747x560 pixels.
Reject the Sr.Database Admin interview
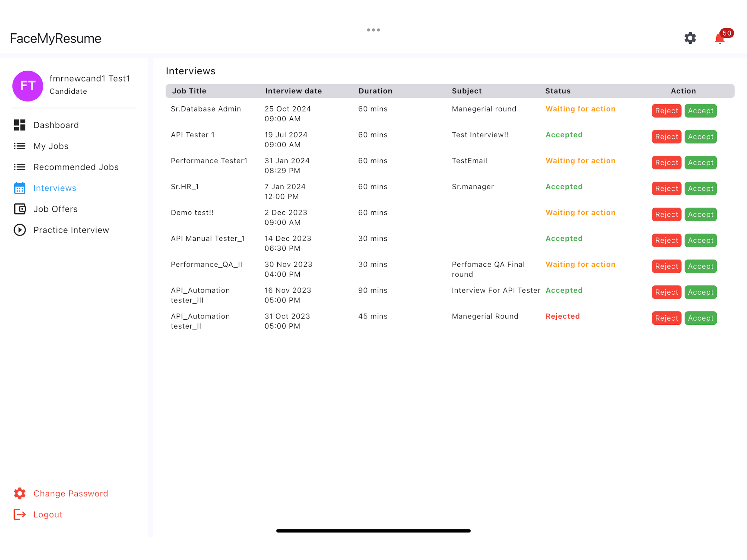tap(667, 111)
